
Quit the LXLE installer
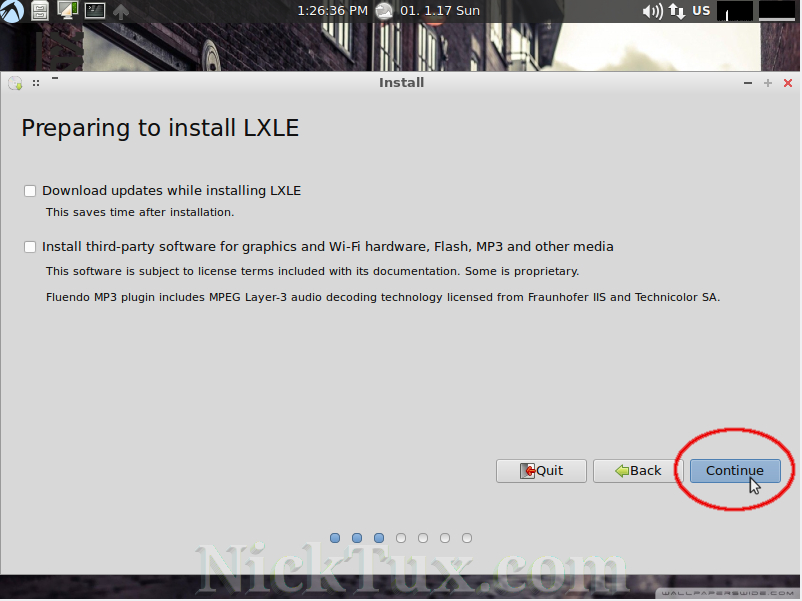(x=541, y=471)
